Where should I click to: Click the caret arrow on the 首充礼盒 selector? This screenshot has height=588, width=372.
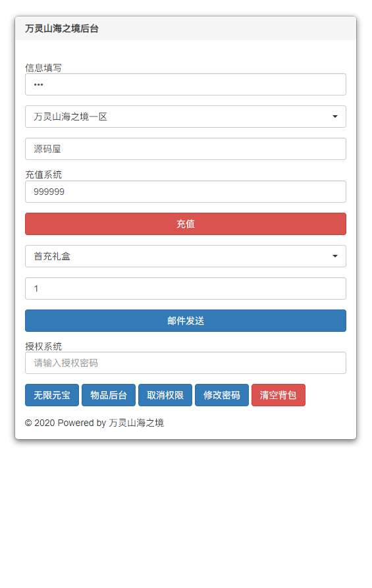click(x=335, y=256)
